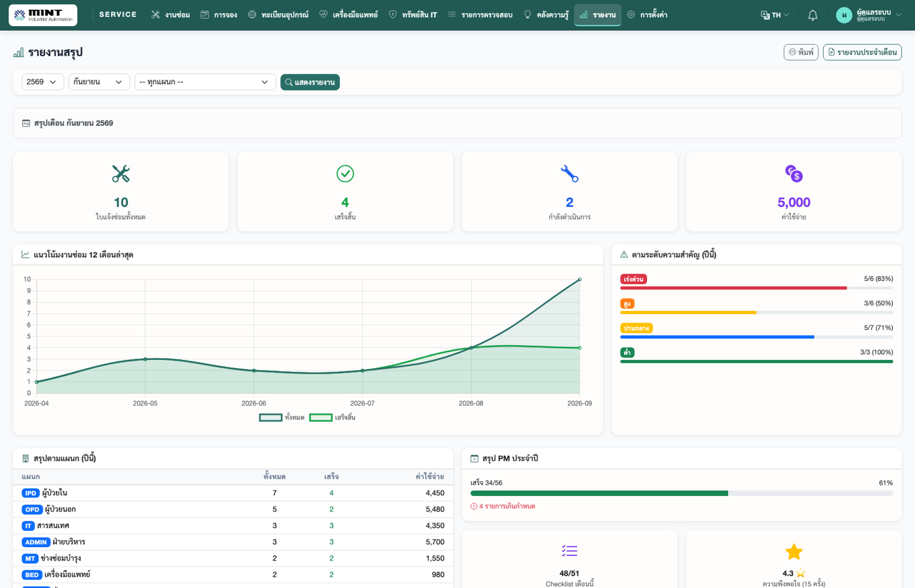The height and width of the screenshot is (588, 915).
Task: Click the building icon beside สรุปตามแผนก
Action: pyautogui.click(x=25, y=459)
